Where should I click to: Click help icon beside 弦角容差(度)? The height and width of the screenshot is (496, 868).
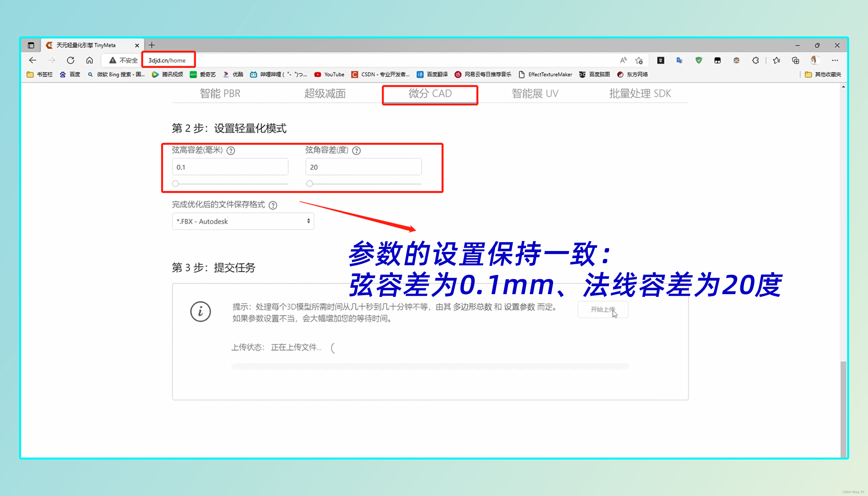click(356, 151)
